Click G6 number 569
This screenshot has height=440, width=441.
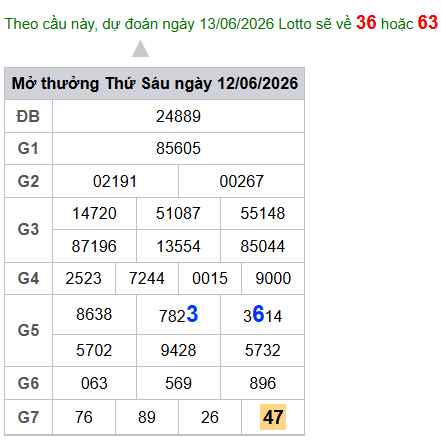click(x=178, y=383)
